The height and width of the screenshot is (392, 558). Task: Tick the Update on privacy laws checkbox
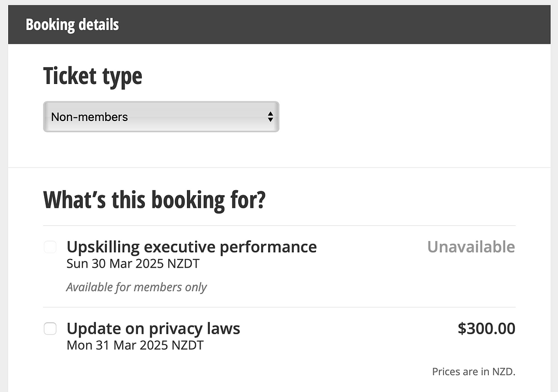(x=50, y=328)
